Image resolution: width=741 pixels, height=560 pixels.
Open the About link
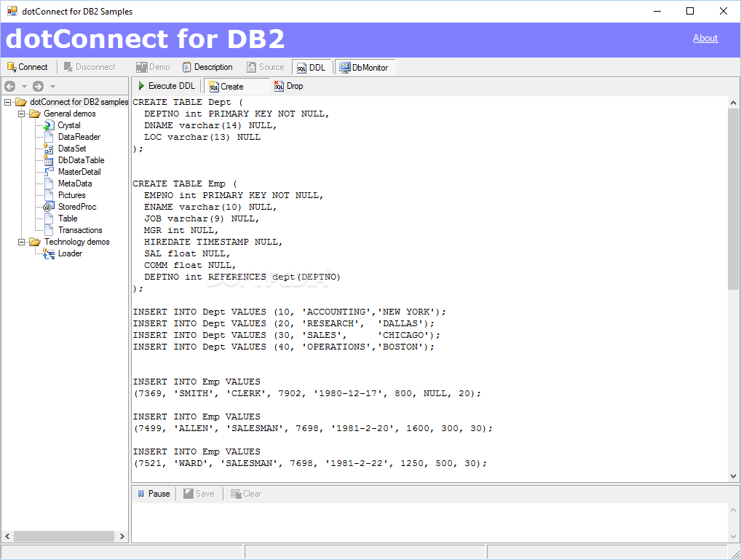(705, 39)
